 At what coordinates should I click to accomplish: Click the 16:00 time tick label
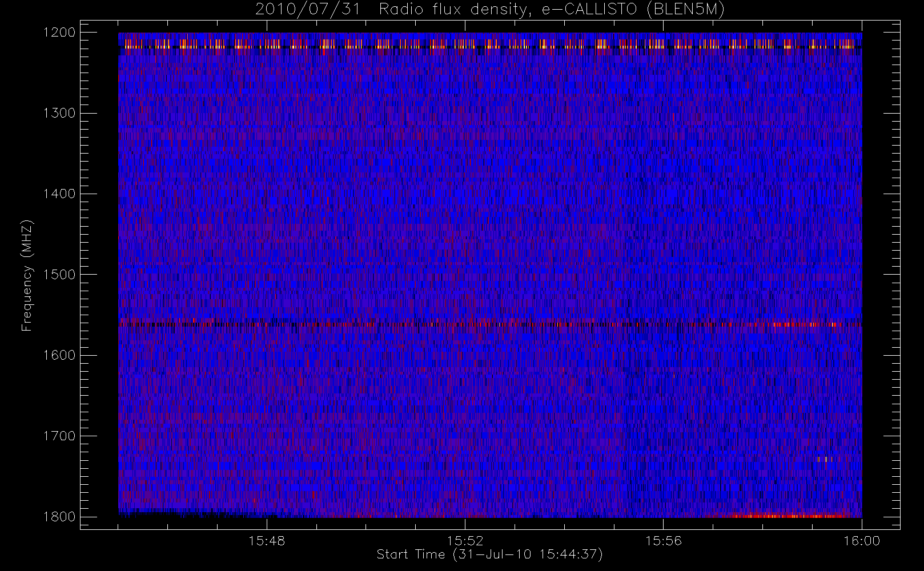pos(862,541)
